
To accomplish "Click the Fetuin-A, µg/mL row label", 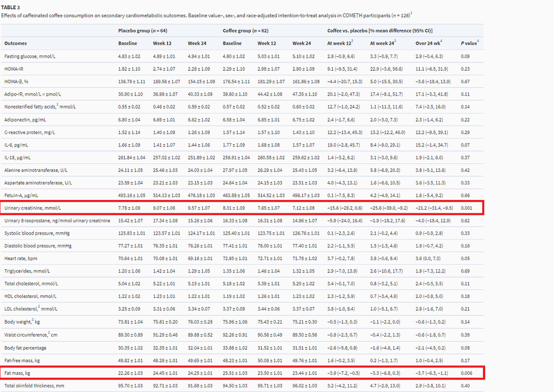I will tap(21, 195).
